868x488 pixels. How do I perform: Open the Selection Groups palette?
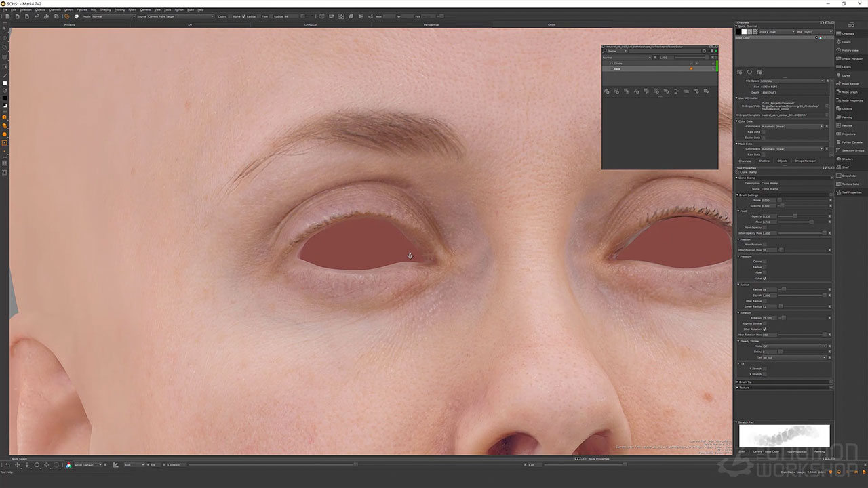[852, 150]
